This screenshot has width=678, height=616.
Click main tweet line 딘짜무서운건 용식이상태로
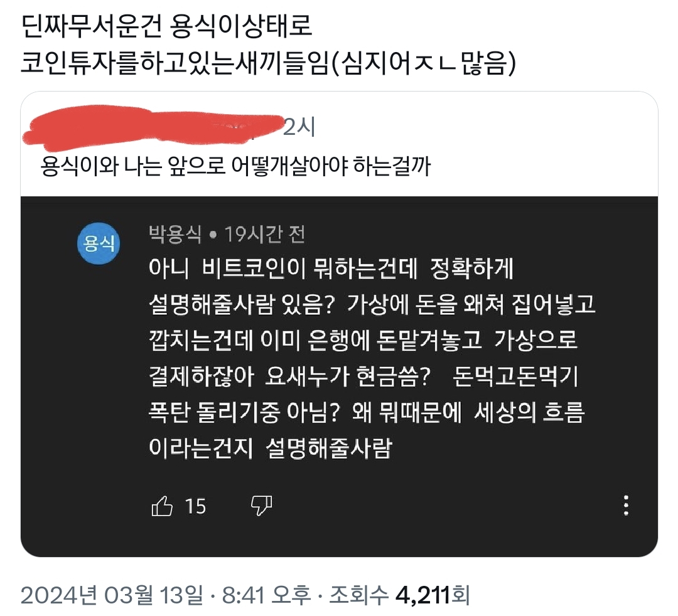[x=166, y=27]
